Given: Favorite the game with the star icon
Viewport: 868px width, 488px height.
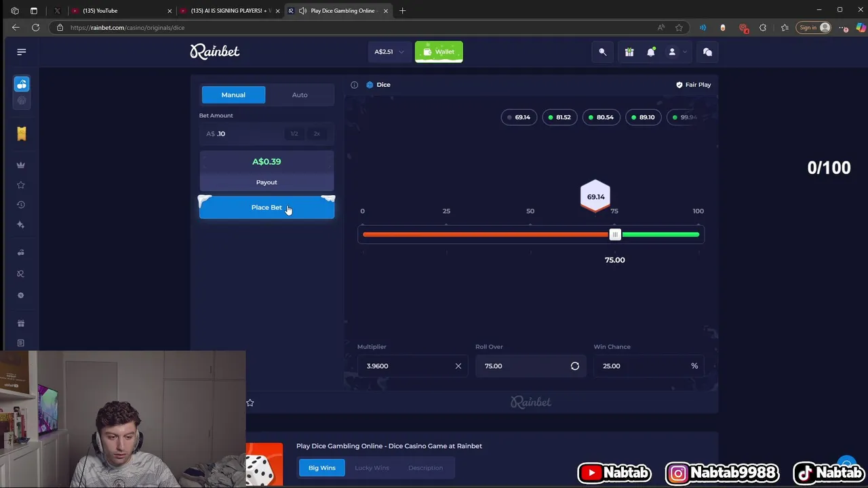Looking at the screenshot, I should click(x=250, y=403).
